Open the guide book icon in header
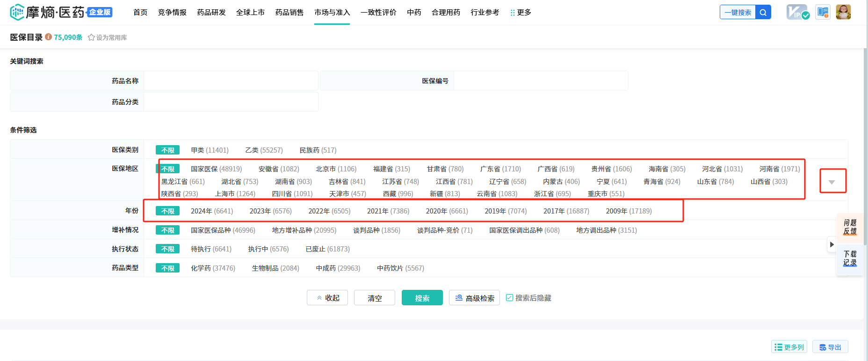The width and height of the screenshot is (868, 361). [x=823, y=12]
